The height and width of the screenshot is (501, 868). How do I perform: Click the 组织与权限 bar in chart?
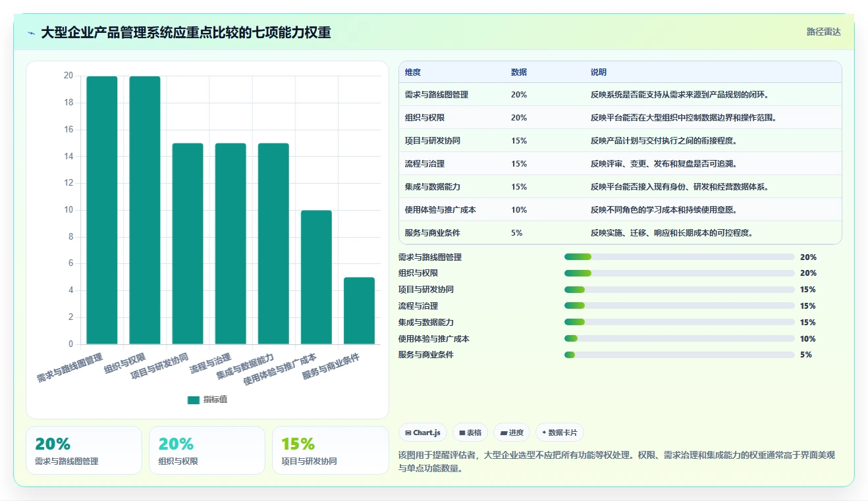(x=145, y=210)
